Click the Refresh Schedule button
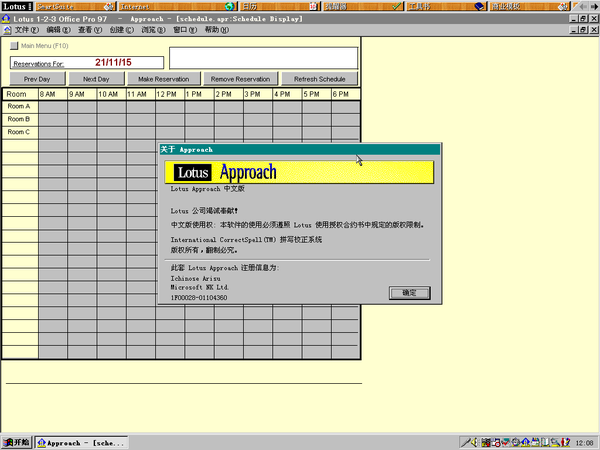 320,79
